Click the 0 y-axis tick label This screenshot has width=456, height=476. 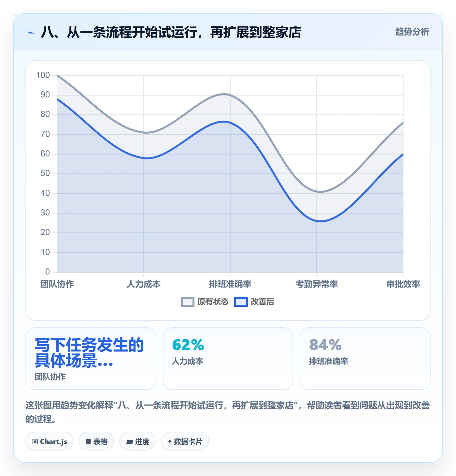click(x=48, y=272)
